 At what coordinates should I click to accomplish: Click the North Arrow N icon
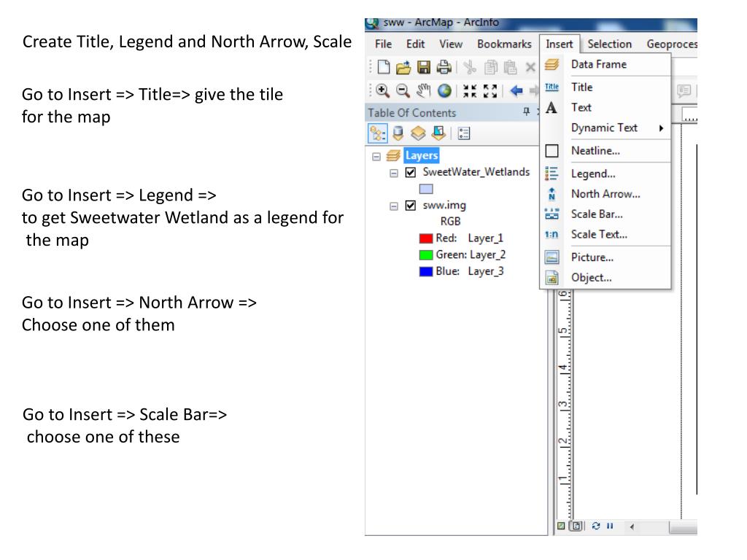[x=551, y=194]
